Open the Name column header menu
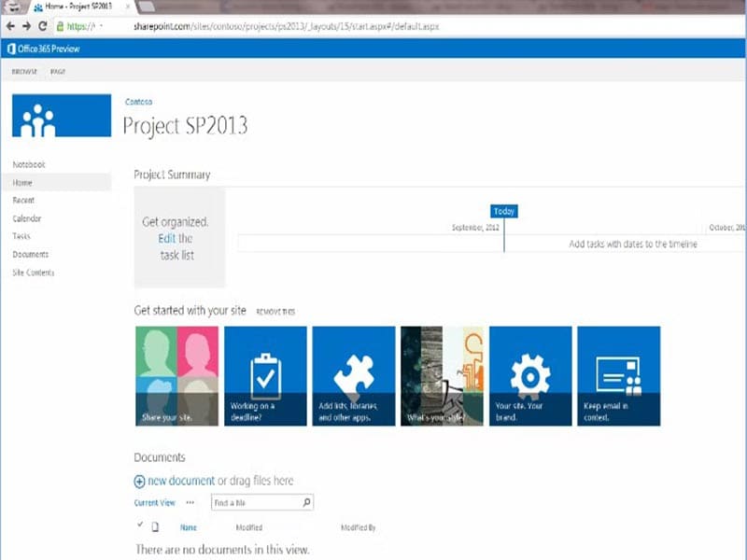 189,527
